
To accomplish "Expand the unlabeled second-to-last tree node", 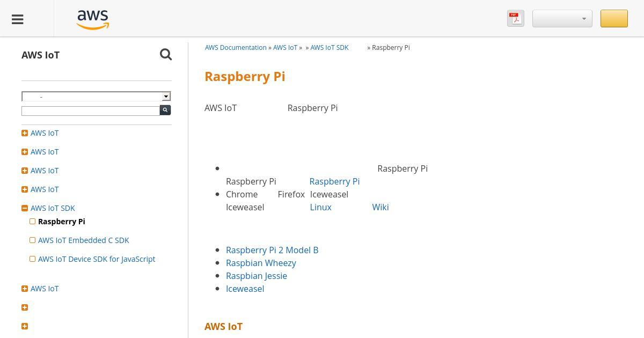I will click(x=25, y=307).
